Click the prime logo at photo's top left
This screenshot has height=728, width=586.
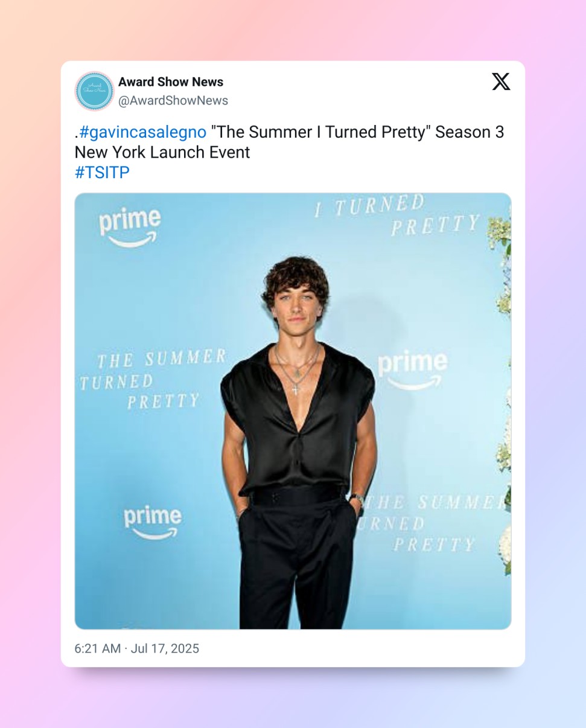tap(130, 227)
